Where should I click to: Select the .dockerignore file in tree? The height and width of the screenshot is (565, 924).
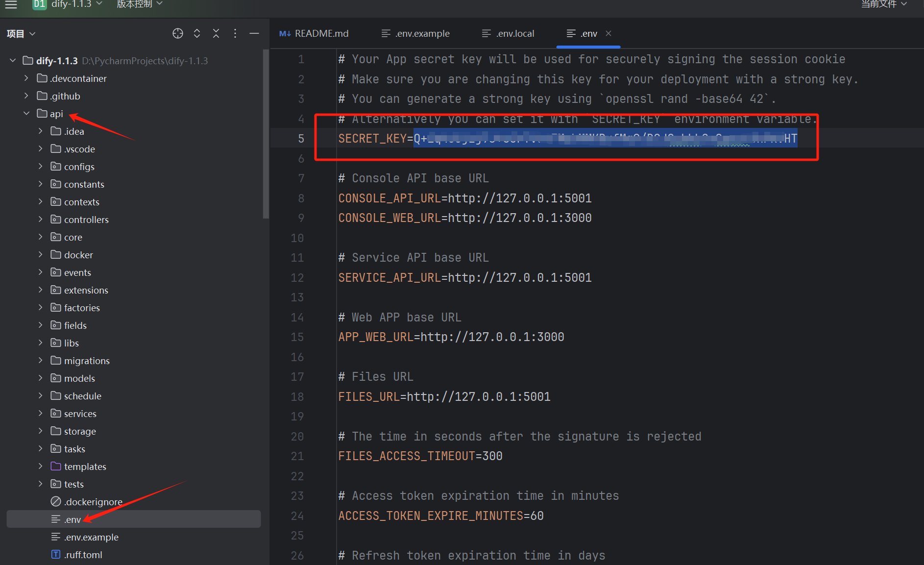tap(93, 501)
